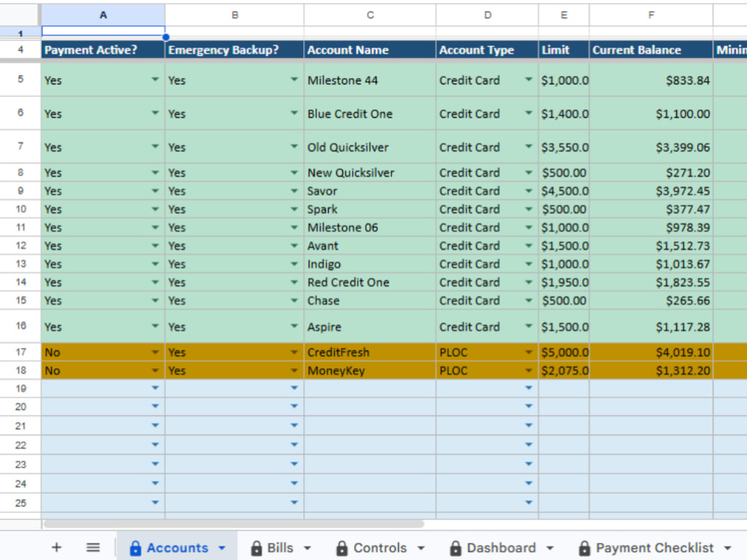Select column A header

click(103, 15)
